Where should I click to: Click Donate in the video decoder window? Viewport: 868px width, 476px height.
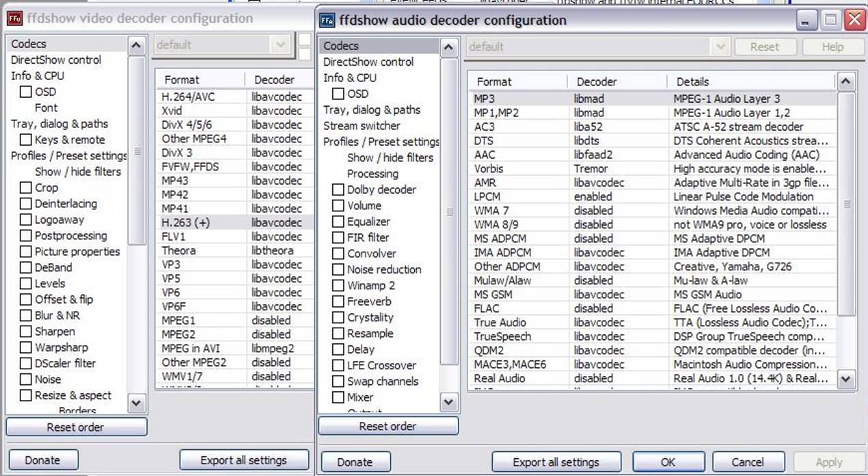click(42, 460)
